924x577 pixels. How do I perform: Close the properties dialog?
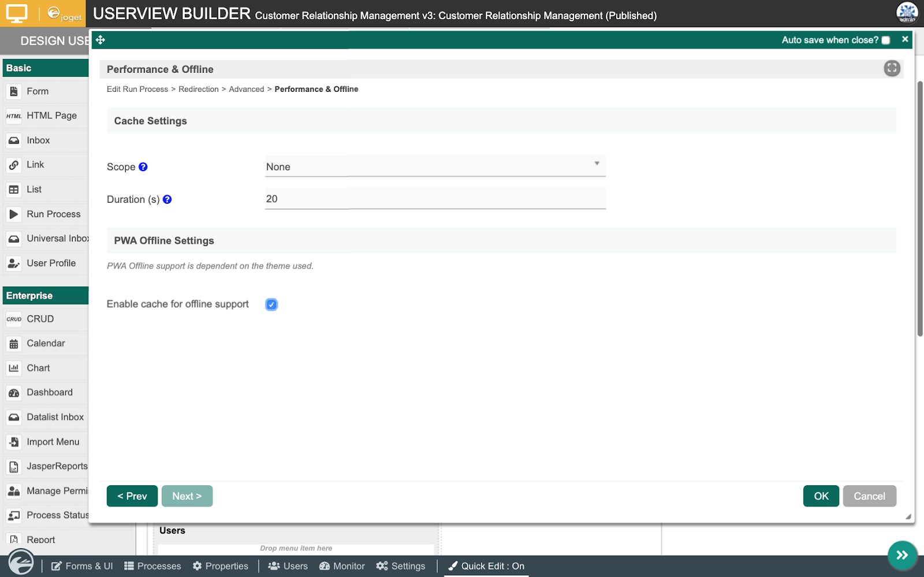[905, 39]
